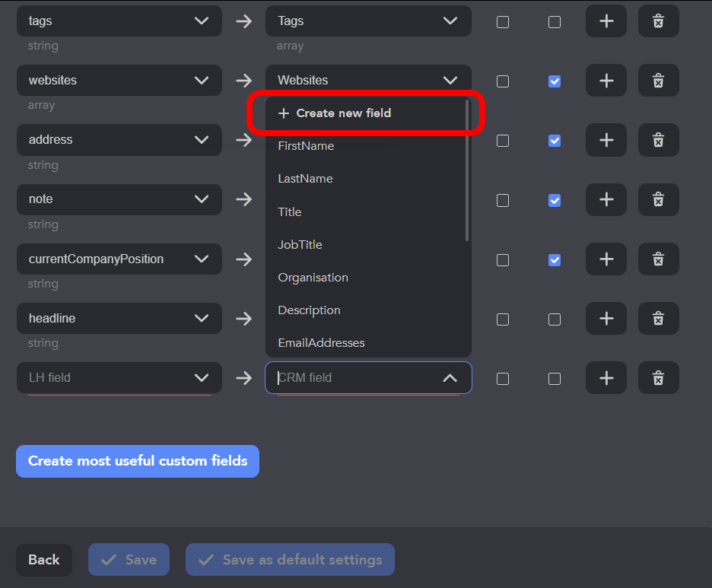Image resolution: width=712 pixels, height=588 pixels.
Task: Open the headline LH field dropdown
Action: (202, 318)
